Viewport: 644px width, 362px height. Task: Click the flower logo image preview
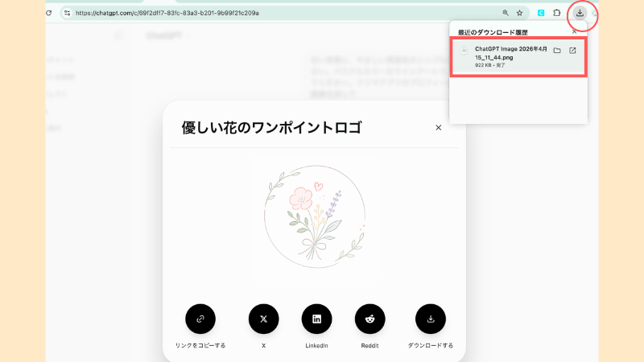point(315,217)
